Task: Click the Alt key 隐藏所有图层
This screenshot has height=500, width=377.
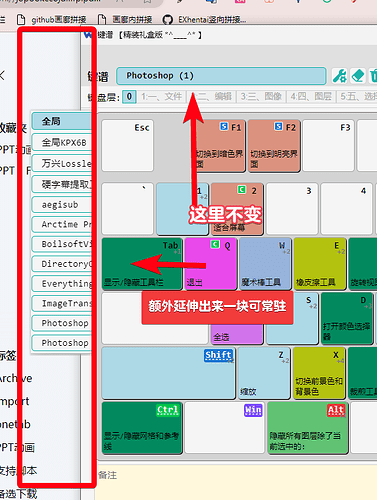Action: point(308,428)
